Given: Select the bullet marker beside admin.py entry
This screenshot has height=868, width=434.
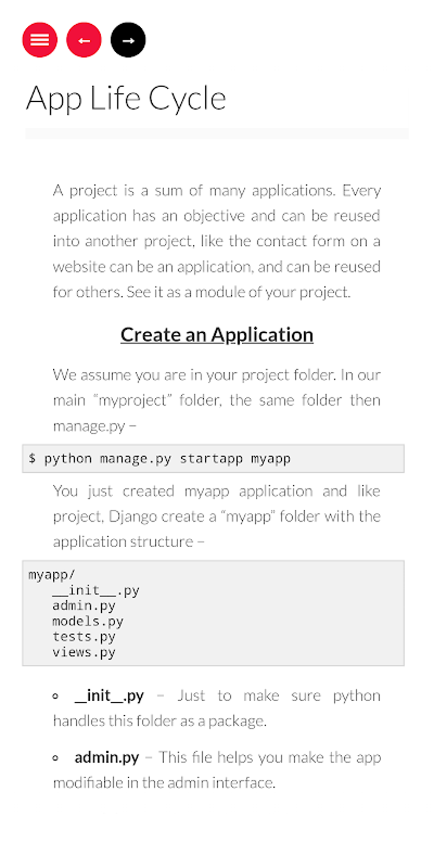Looking at the screenshot, I should pyautogui.click(x=55, y=757).
